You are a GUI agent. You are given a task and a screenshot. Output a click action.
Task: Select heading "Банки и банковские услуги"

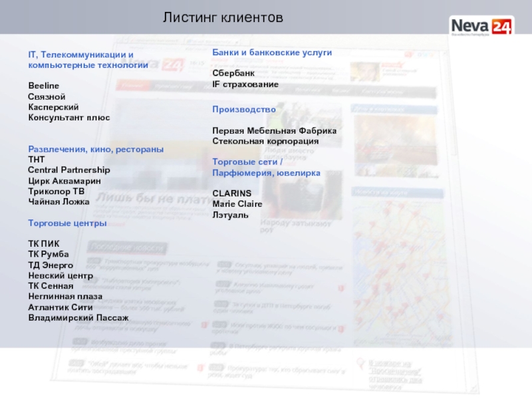pos(272,53)
